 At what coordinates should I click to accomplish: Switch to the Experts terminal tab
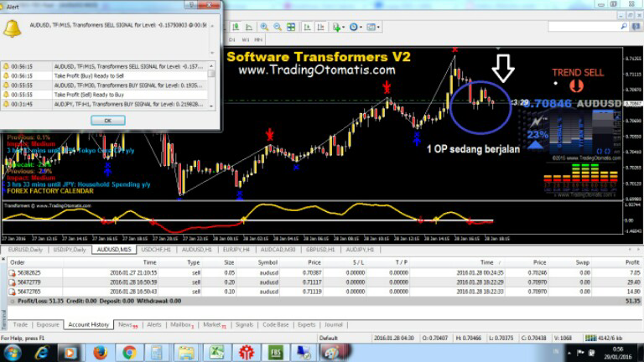pyautogui.click(x=306, y=324)
